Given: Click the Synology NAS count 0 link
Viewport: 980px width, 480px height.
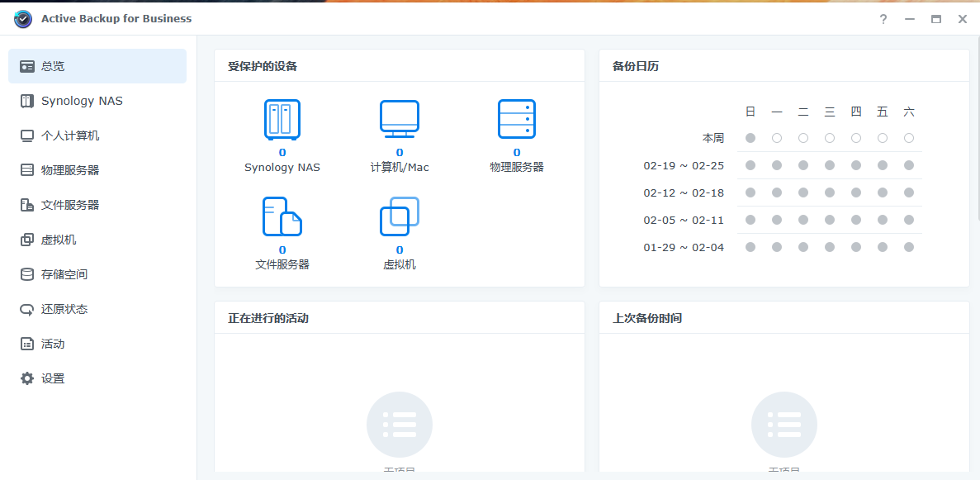Looking at the screenshot, I should coord(282,152).
